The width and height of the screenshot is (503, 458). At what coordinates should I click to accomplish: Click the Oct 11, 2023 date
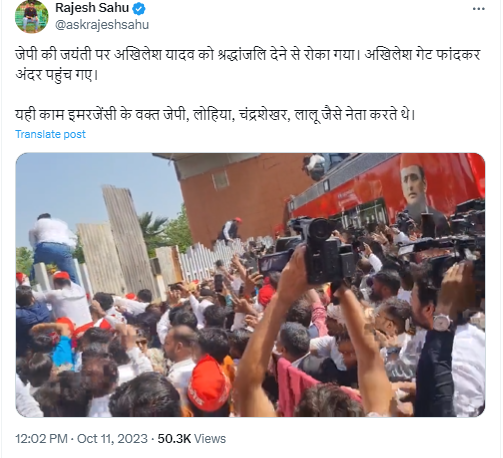click(x=112, y=439)
